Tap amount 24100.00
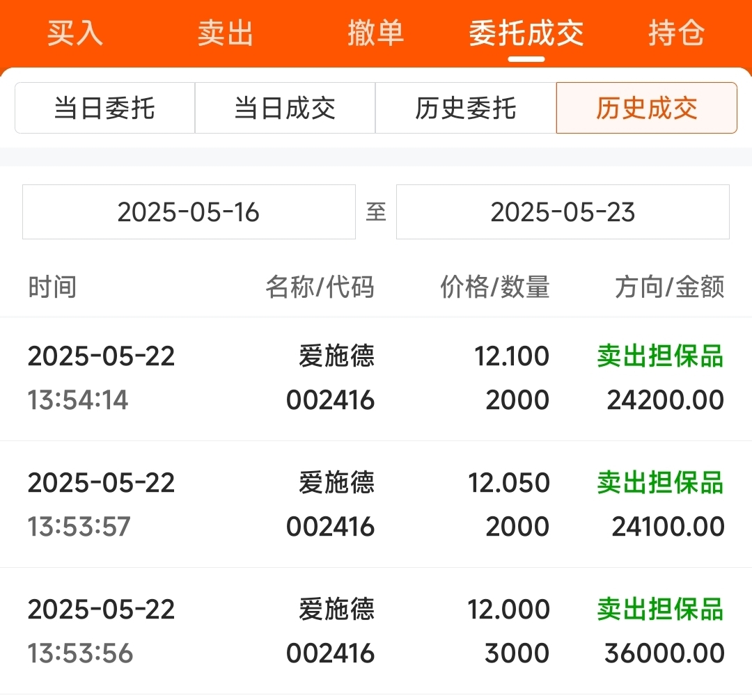Screen dimensions: 752x700 (x=668, y=527)
